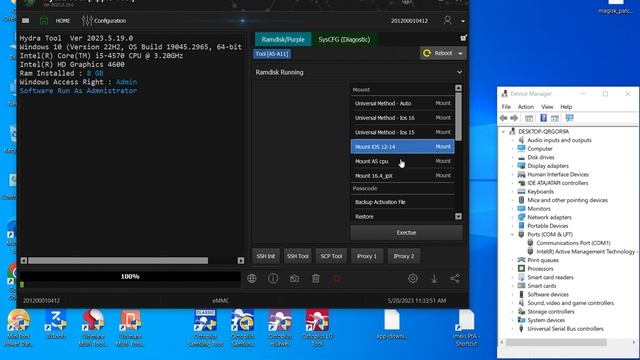Switch to the SysCFG (Diagnostic) tab

344,40
